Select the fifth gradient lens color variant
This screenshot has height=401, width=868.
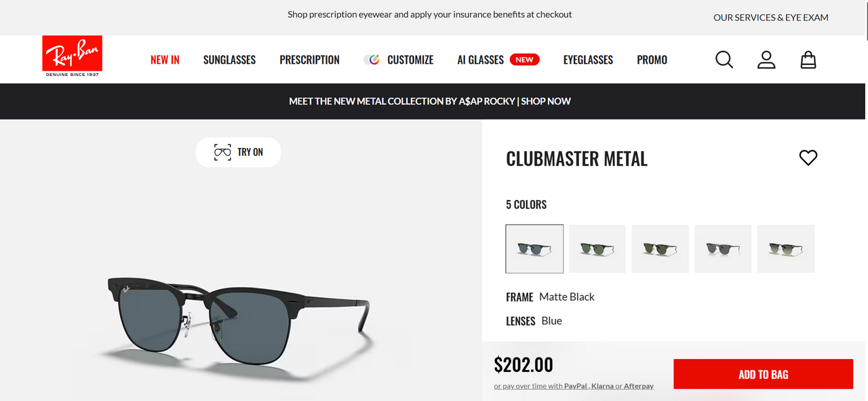click(x=785, y=249)
